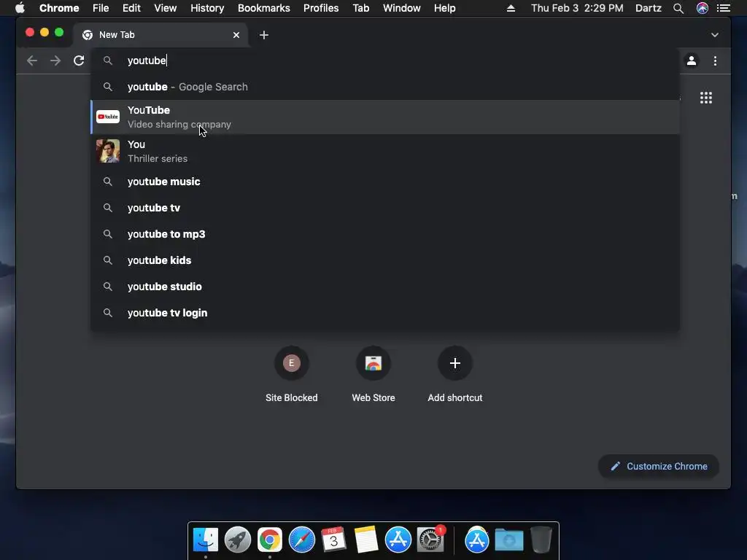Click the Chrome back arrow
Viewport: 747px width, 560px height.
(x=32, y=61)
